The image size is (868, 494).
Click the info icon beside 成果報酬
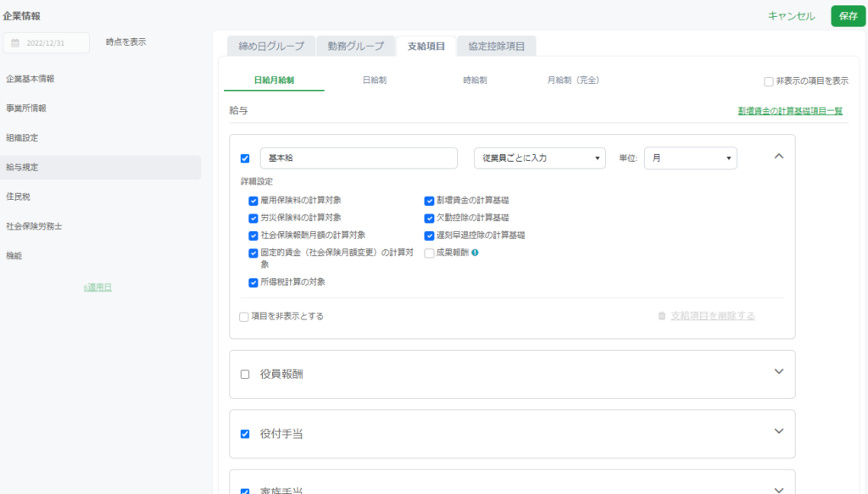point(475,253)
